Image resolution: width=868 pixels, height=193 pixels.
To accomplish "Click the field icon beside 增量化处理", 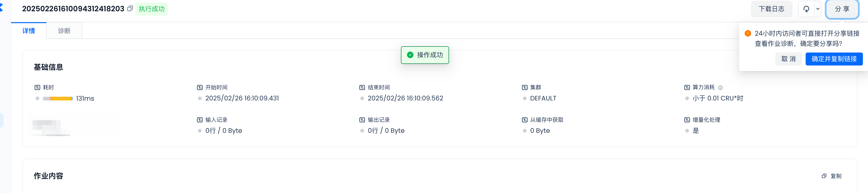I will 687,120.
